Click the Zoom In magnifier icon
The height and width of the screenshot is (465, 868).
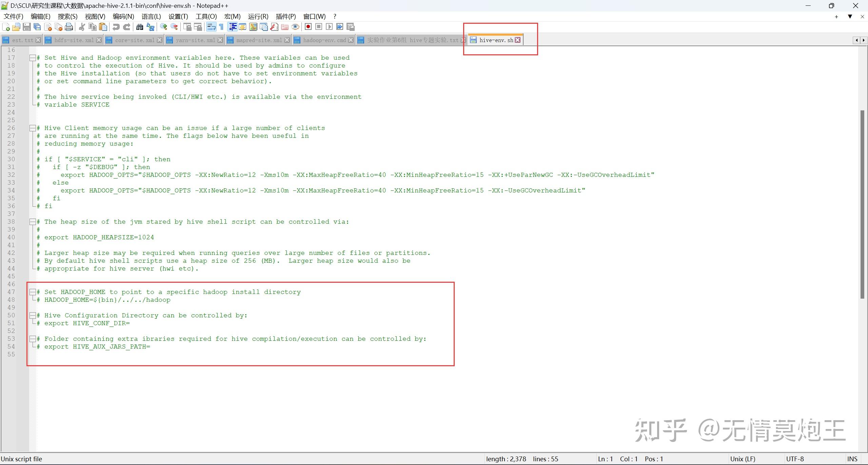pyautogui.click(x=163, y=27)
